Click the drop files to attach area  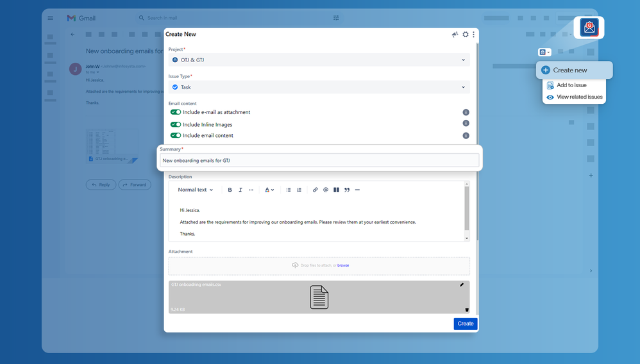click(319, 266)
